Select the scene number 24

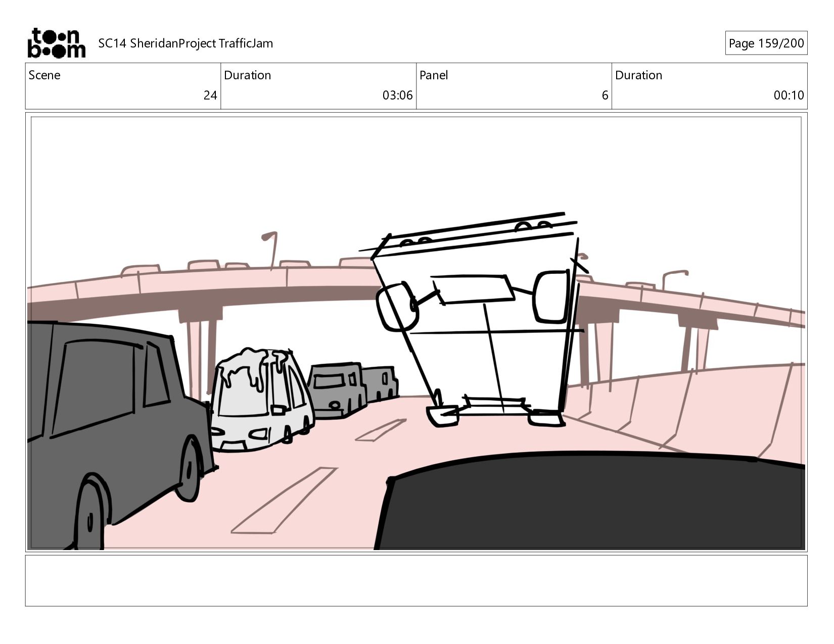coord(210,95)
